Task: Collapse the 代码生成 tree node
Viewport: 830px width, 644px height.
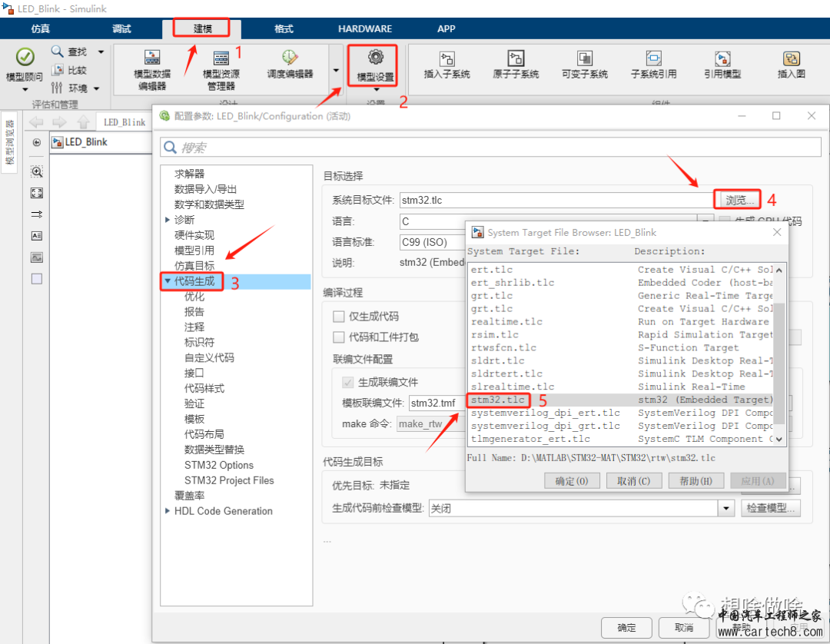Action: click(168, 281)
